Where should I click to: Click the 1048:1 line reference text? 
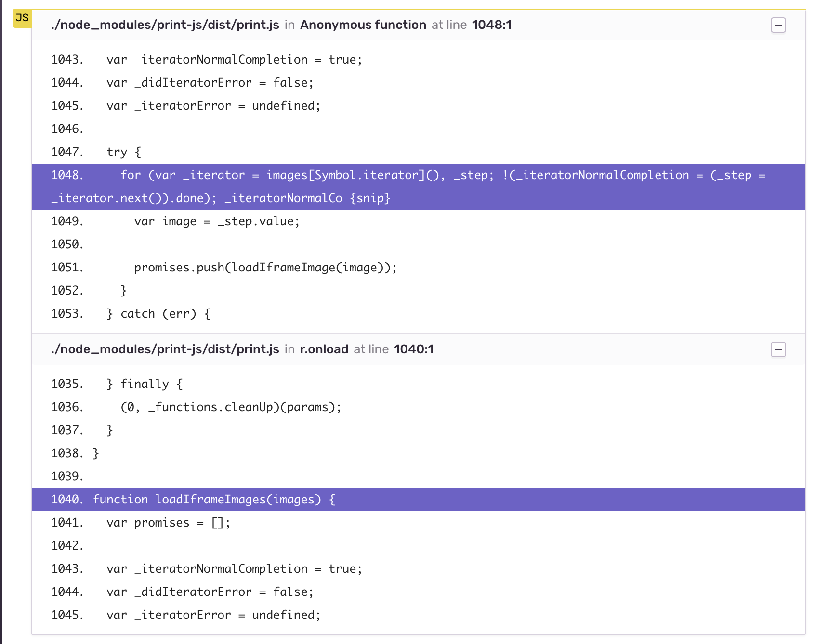pos(492,25)
